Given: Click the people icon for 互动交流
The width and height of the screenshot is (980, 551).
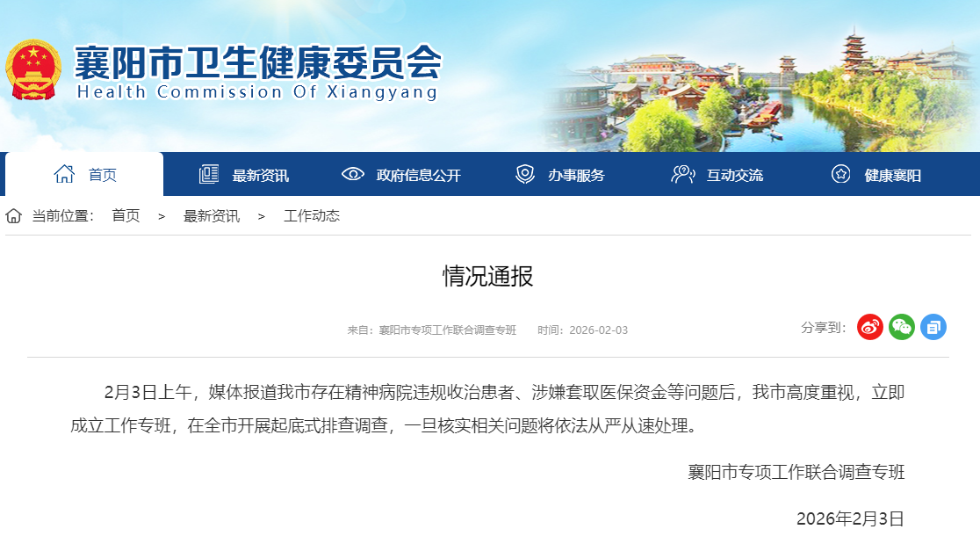Looking at the screenshot, I should [x=682, y=174].
